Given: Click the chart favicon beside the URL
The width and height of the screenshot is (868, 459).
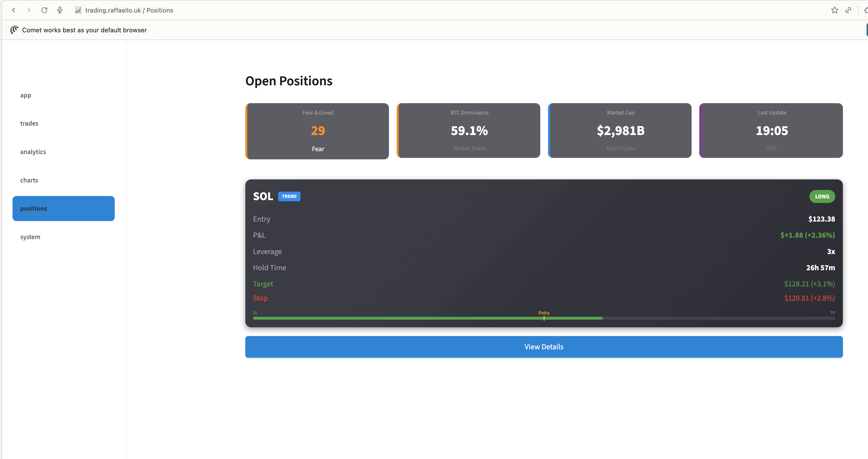Looking at the screenshot, I should point(78,10).
